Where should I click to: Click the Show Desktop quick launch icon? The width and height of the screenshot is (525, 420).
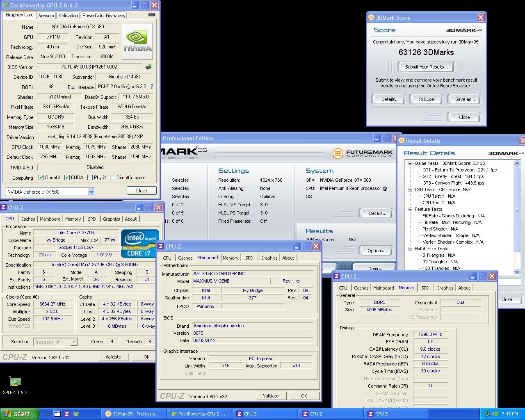(x=57, y=414)
